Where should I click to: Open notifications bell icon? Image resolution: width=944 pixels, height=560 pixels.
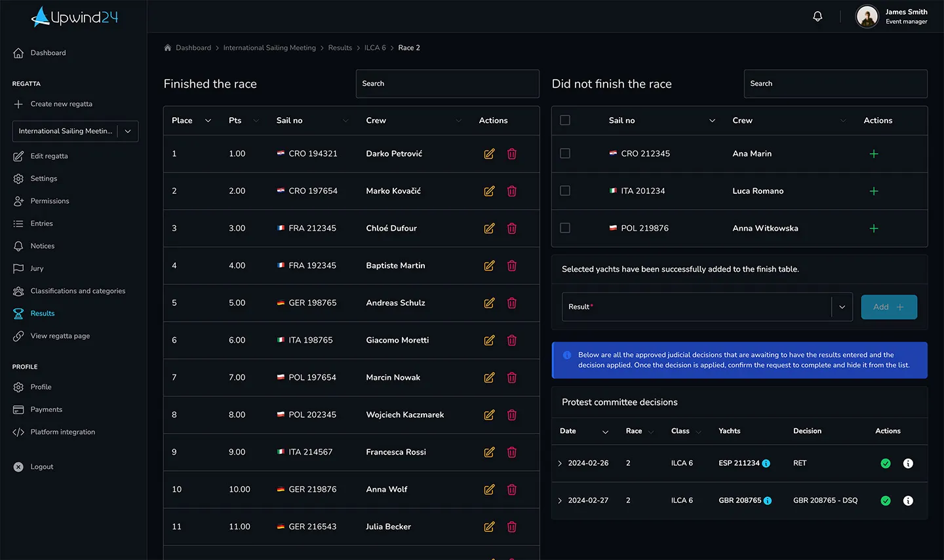[x=817, y=16]
